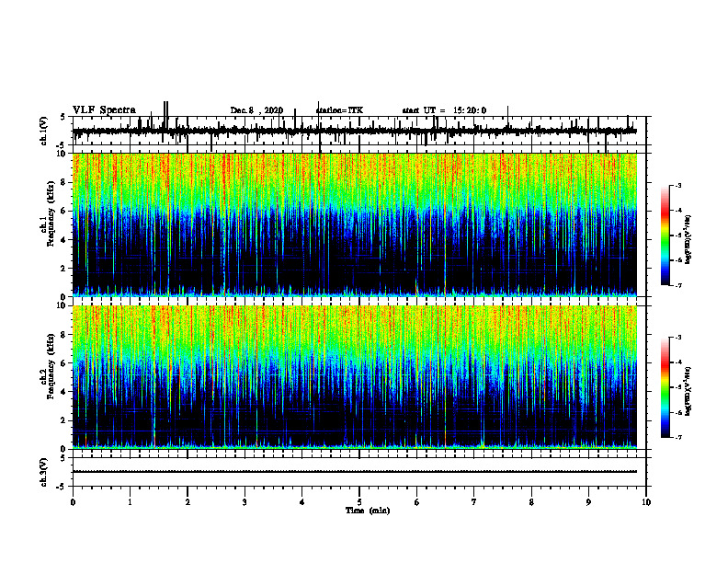Click the "VLF Spectra" plot title
This screenshot has width=728, height=563.
[104, 110]
